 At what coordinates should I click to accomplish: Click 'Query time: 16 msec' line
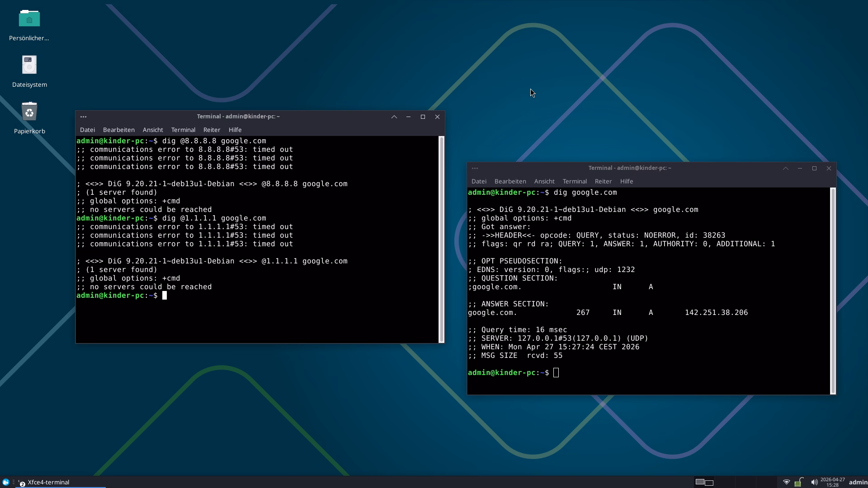518,330
